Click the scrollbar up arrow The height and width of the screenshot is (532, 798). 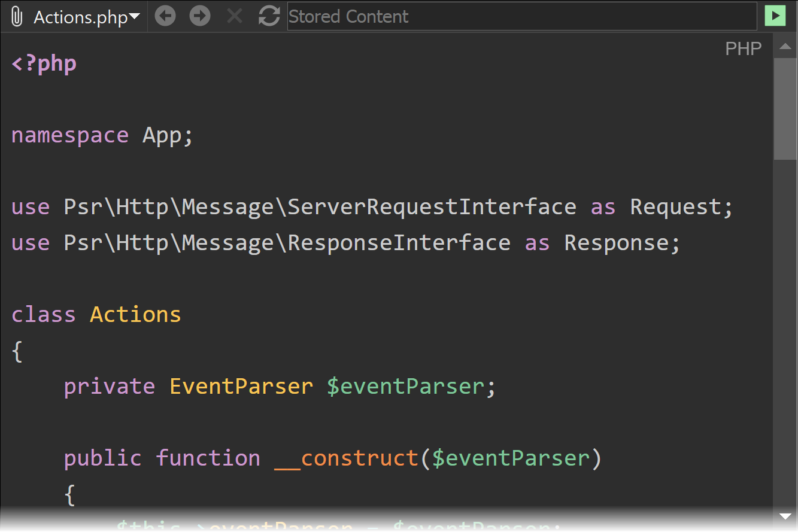click(x=785, y=47)
